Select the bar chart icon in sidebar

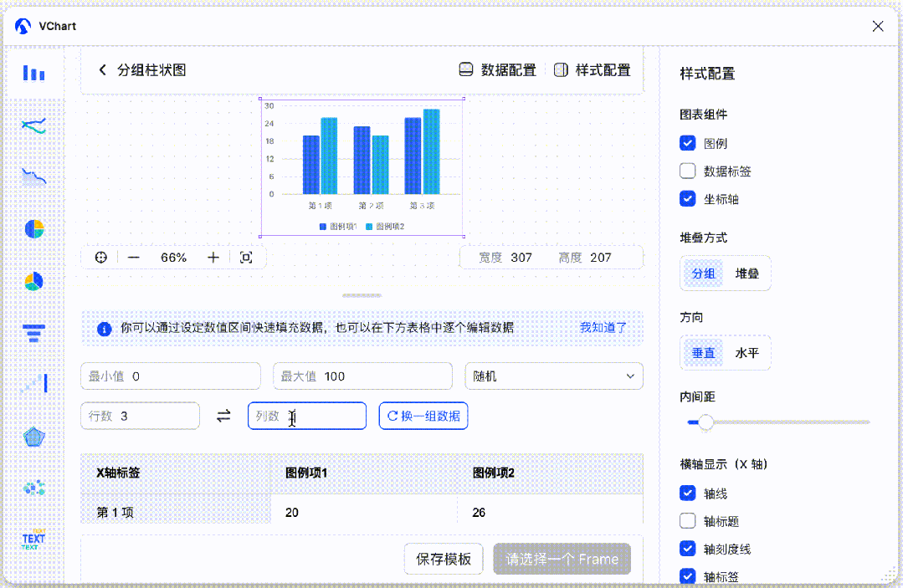coord(34,73)
